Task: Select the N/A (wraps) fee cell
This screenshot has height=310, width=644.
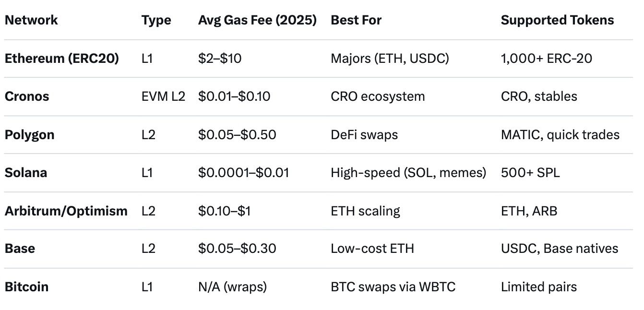Action: [232, 287]
